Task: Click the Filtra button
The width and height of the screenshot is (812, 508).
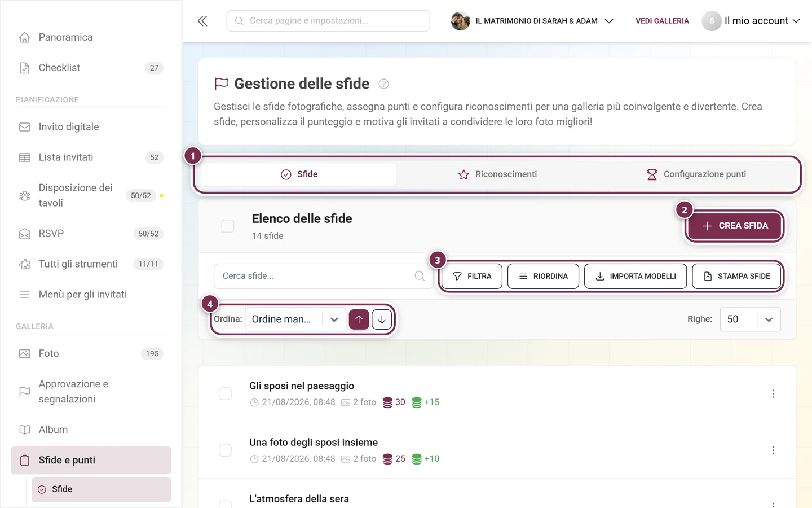Action: pos(472,277)
